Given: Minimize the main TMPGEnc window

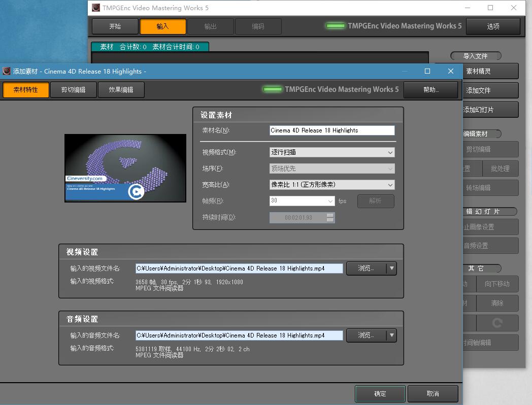Looking at the screenshot, I should tap(468, 8).
